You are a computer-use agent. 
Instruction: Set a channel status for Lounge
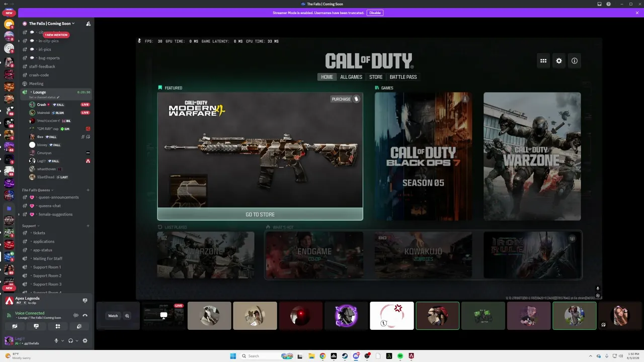44,97
